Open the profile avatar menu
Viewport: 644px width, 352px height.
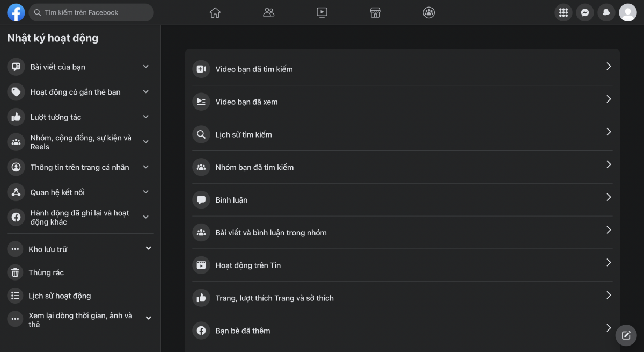coord(628,12)
